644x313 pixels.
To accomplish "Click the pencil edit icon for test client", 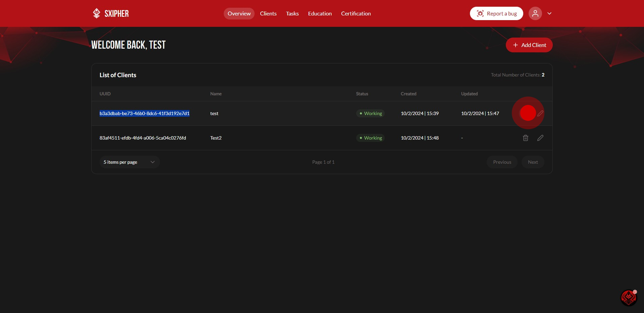I will coord(540,113).
